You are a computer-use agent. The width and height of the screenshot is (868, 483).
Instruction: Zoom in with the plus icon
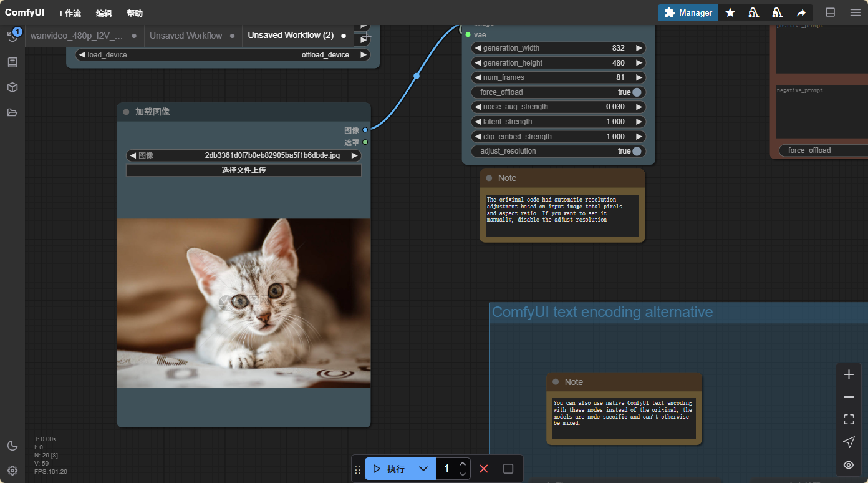click(849, 374)
